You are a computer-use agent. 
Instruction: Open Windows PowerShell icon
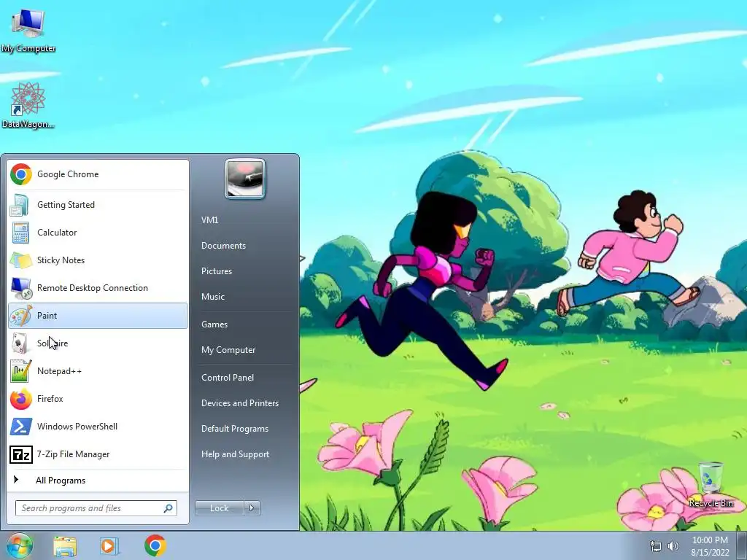click(x=21, y=427)
